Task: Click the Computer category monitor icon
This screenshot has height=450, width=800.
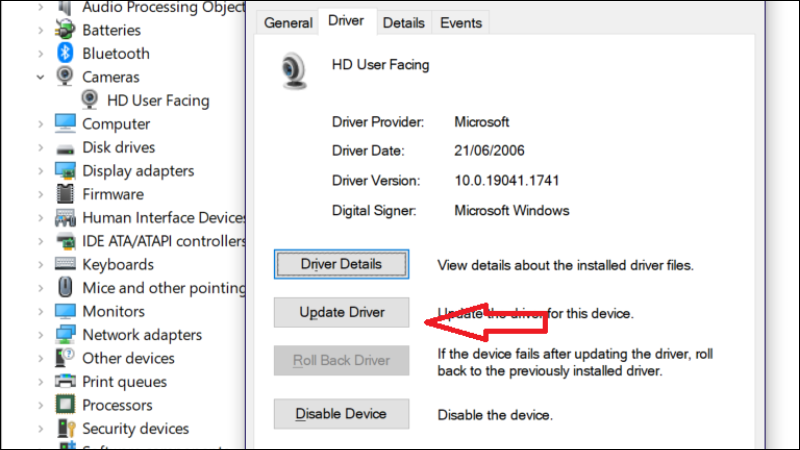Action: coord(65,123)
